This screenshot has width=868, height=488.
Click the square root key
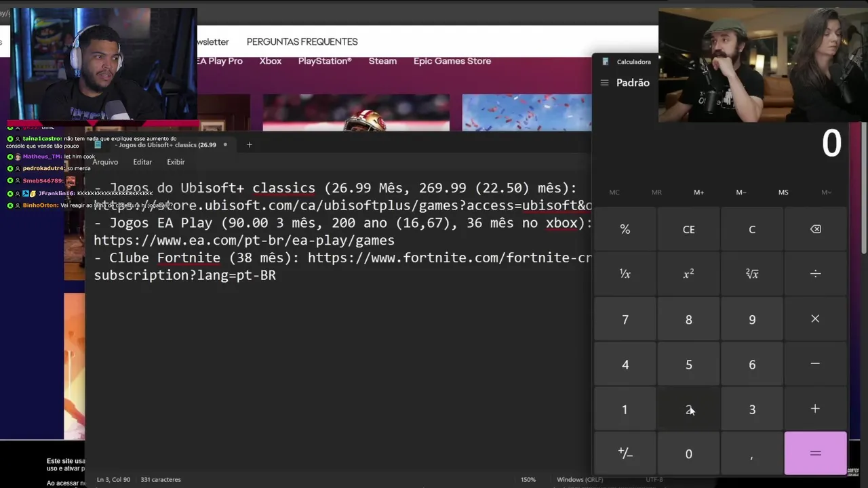click(x=752, y=274)
